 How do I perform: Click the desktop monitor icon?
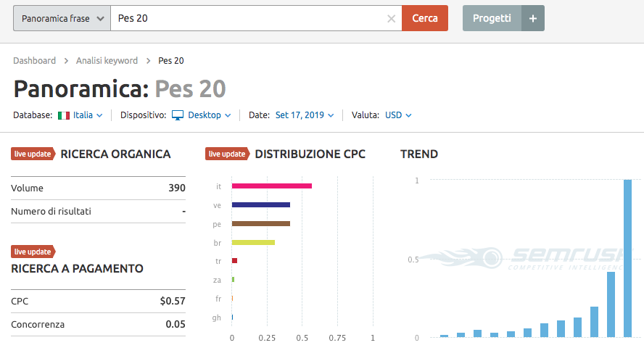pos(178,115)
